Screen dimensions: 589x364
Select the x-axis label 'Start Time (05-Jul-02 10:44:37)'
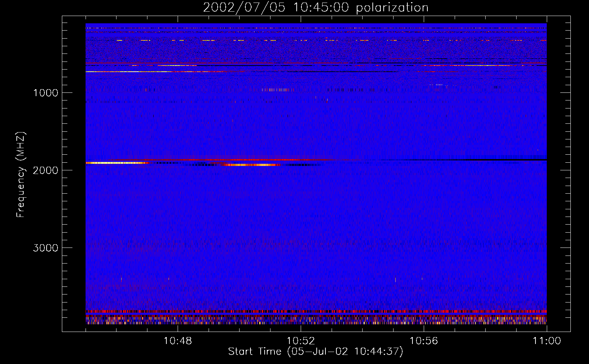coord(316,352)
